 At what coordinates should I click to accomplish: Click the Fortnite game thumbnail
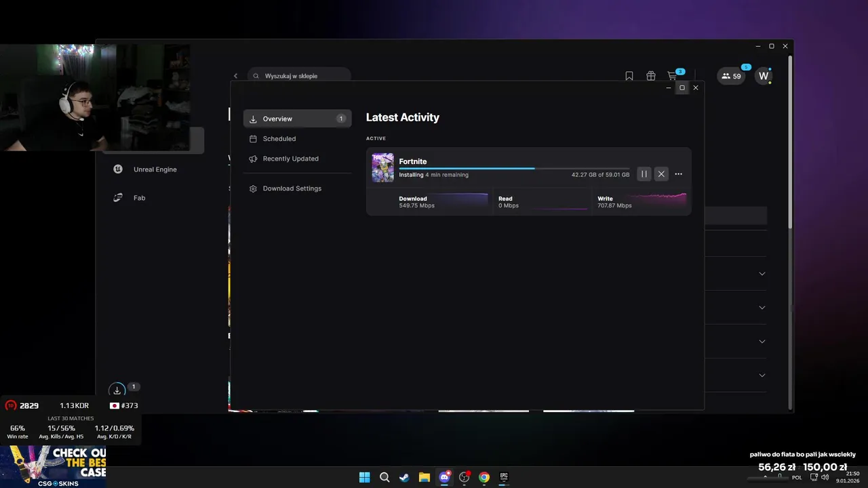382,167
